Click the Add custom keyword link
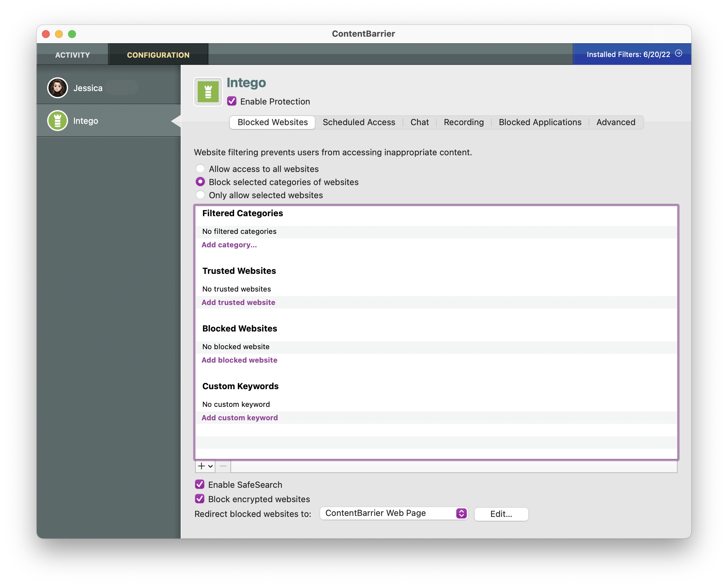 (240, 418)
